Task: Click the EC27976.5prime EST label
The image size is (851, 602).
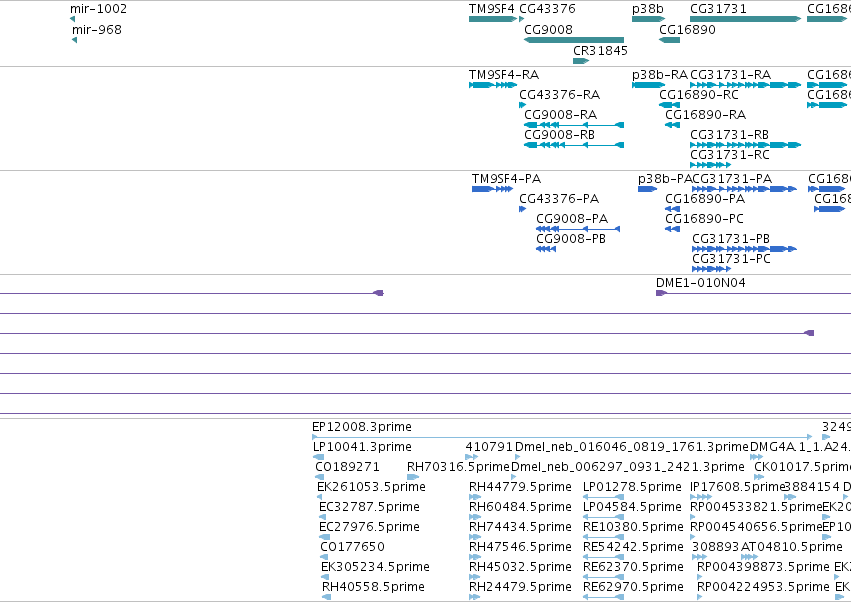Action: (x=369, y=527)
